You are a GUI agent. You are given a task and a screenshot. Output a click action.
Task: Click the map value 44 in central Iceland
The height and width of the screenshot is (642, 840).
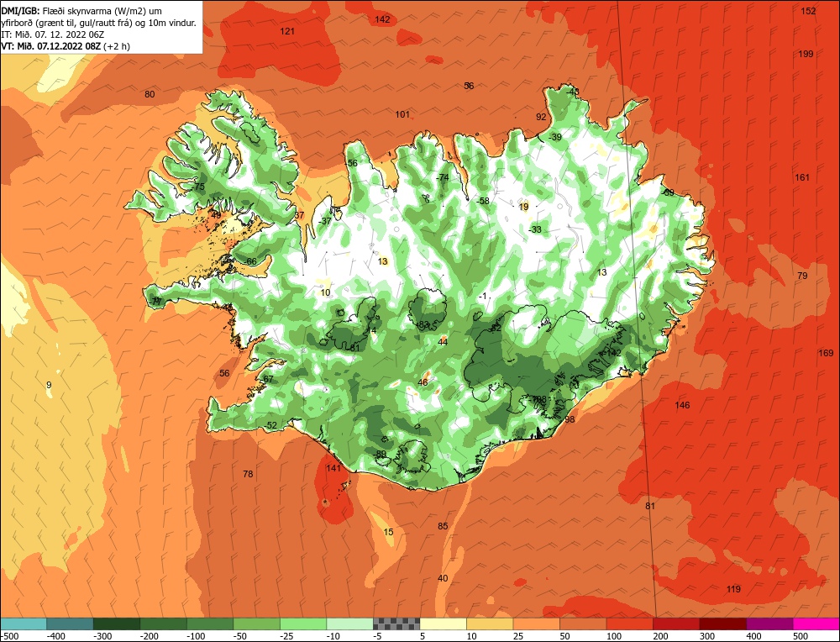443,342
